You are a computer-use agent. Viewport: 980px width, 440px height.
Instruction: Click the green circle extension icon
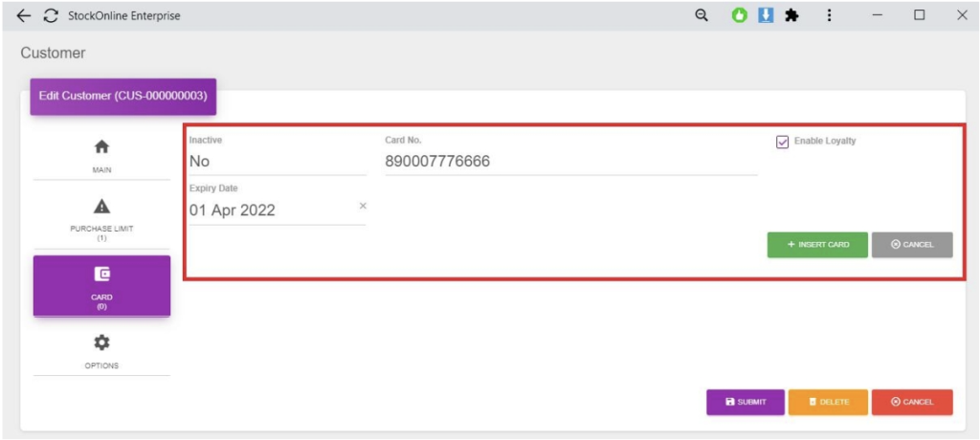[740, 15]
